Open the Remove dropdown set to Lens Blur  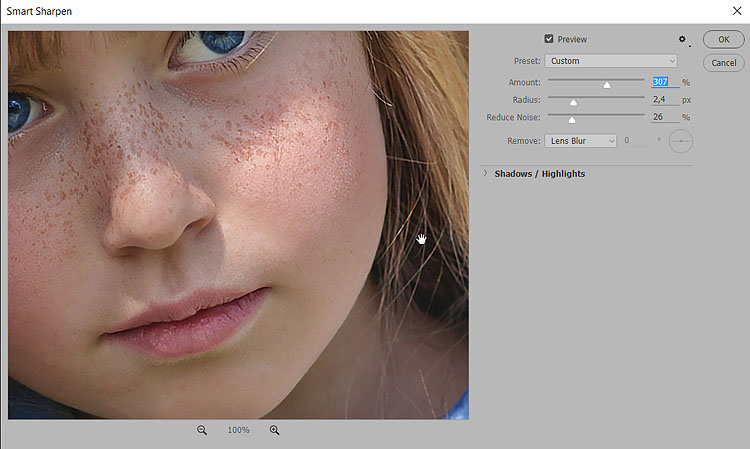[581, 141]
